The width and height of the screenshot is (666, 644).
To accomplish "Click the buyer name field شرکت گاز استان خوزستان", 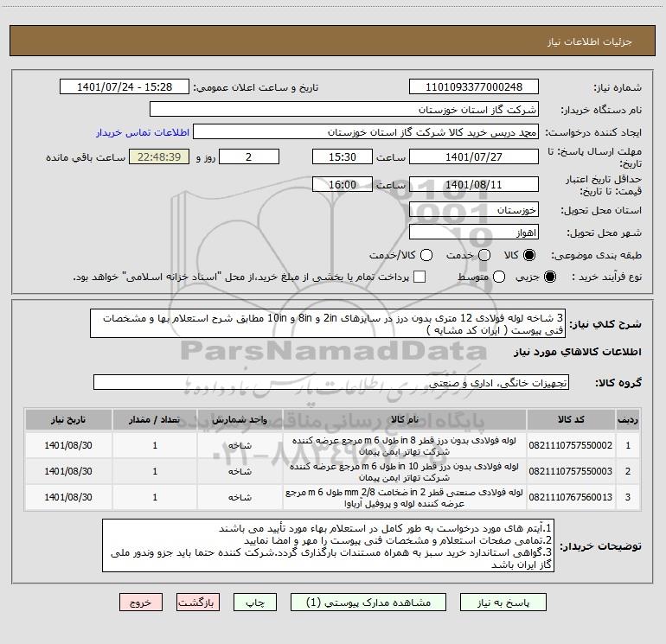I will (344, 110).
